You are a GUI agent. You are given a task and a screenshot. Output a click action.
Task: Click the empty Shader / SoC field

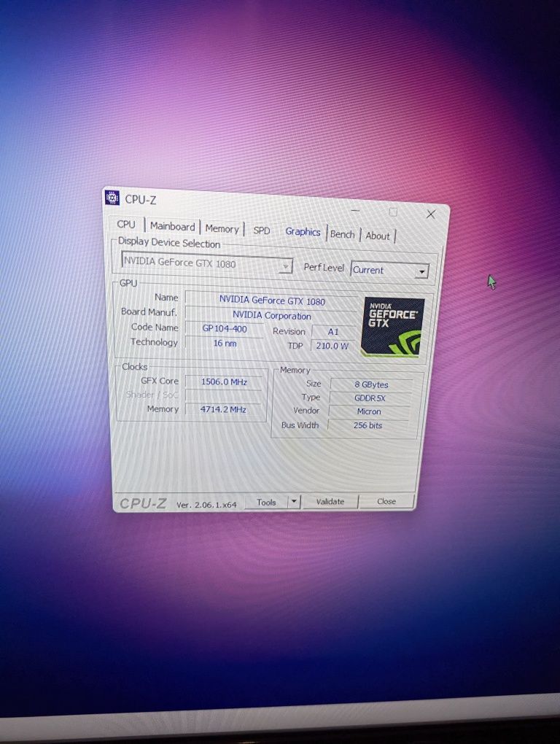click(223, 396)
